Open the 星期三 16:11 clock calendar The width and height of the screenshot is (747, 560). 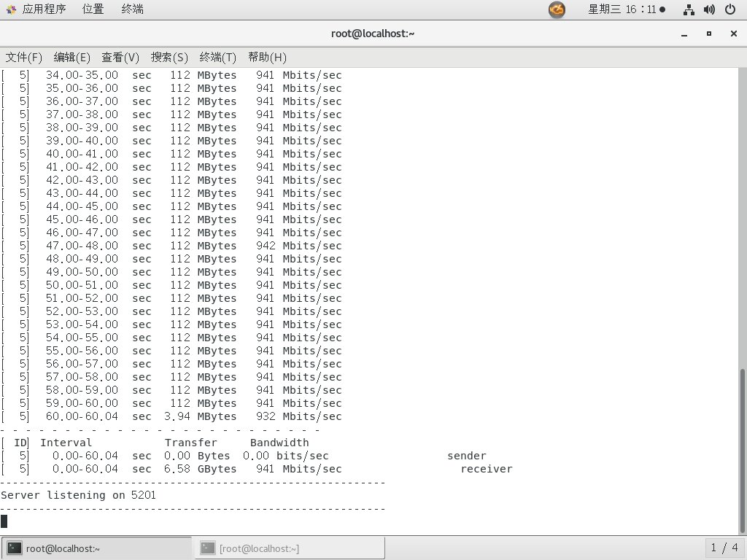point(627,9)
